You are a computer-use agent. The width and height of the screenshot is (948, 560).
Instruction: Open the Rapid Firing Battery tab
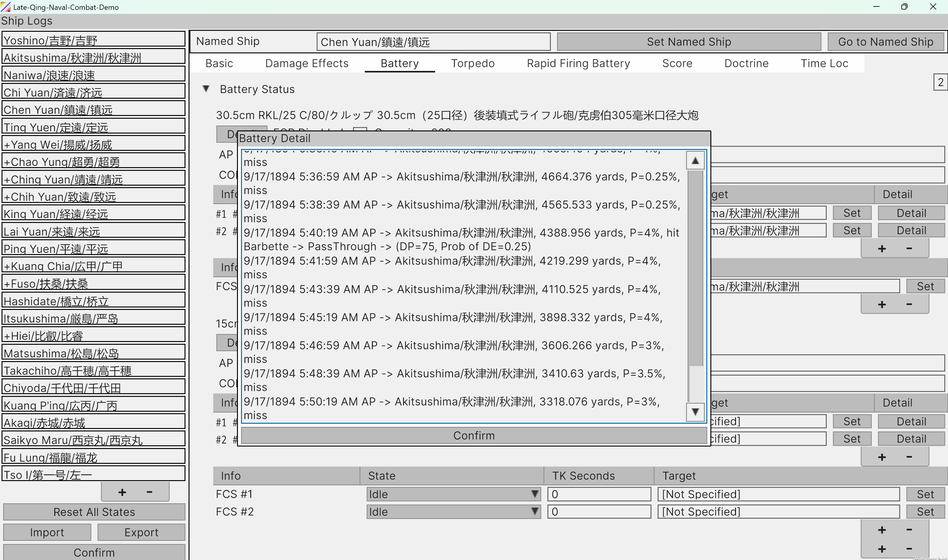(x=578, y=63)
